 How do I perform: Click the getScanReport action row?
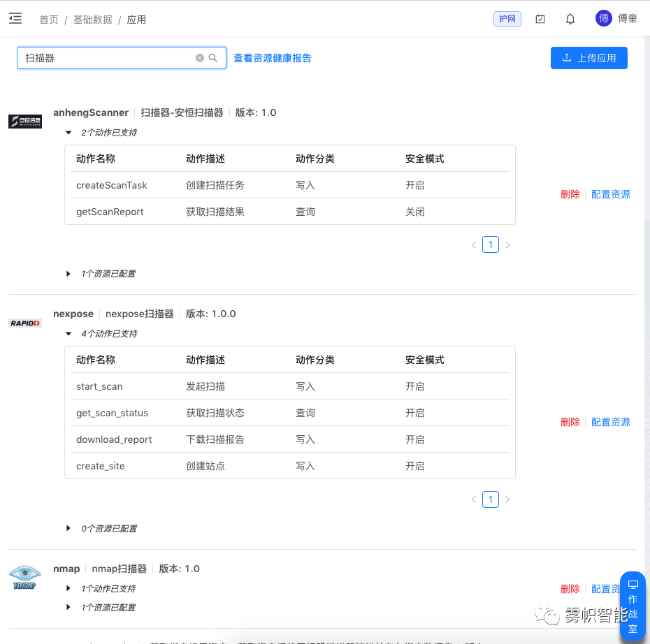290,212
